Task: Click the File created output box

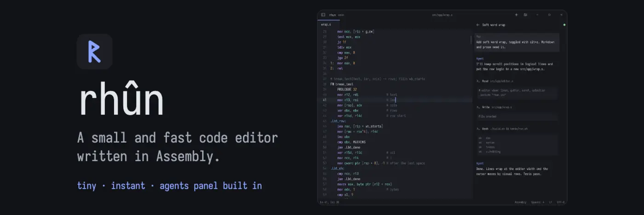Action: (x=517, y=116)
